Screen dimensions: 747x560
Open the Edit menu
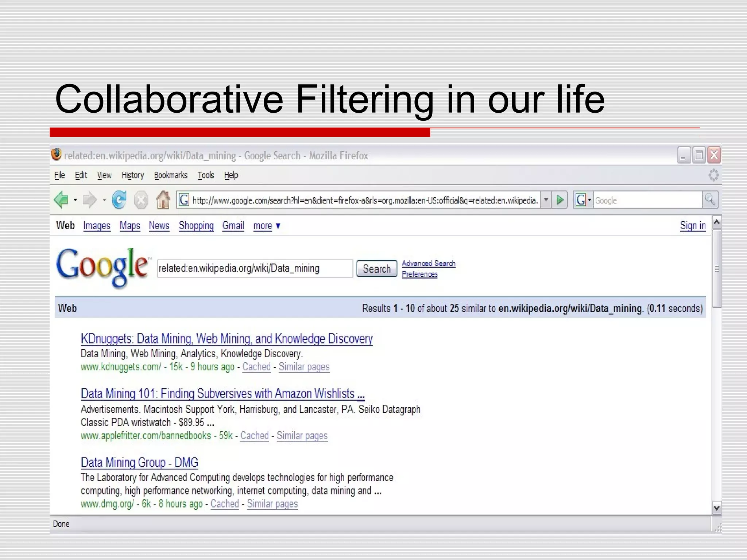tap(81, 175)
